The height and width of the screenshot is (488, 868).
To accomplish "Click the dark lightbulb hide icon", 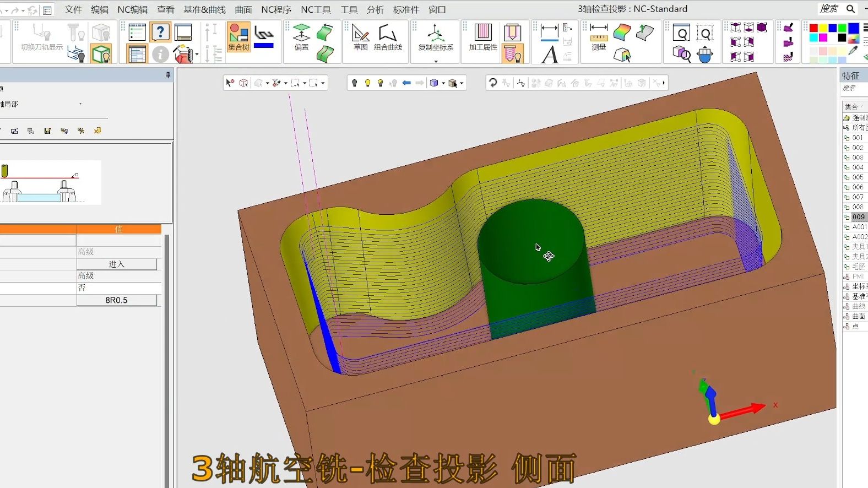I will (354, 83).
